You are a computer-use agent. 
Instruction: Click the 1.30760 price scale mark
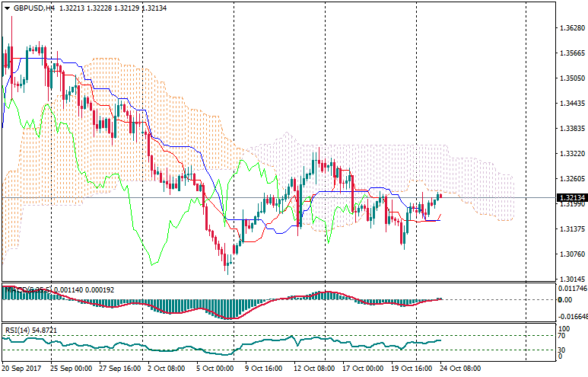pyautogui.click(x=571, y=254)
